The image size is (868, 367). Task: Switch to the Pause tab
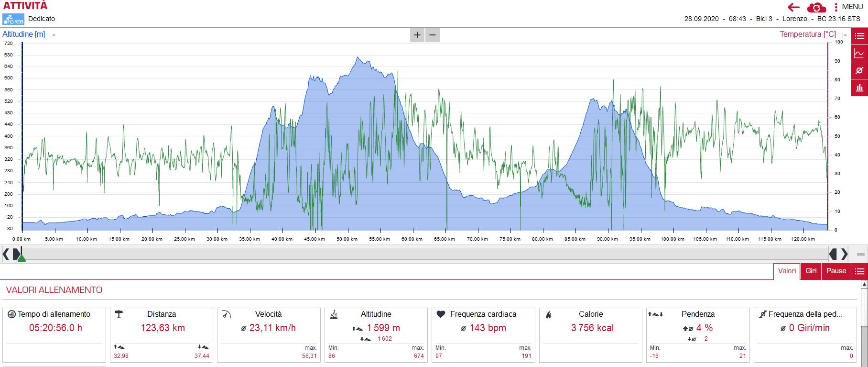coord(836,271)
